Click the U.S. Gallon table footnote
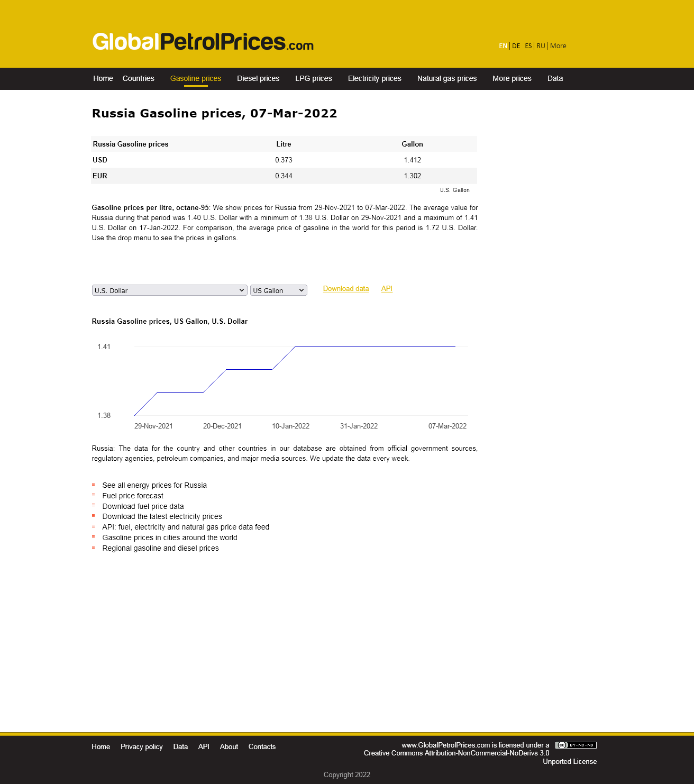This screenshot has height=784, width=694. point(455,190)
